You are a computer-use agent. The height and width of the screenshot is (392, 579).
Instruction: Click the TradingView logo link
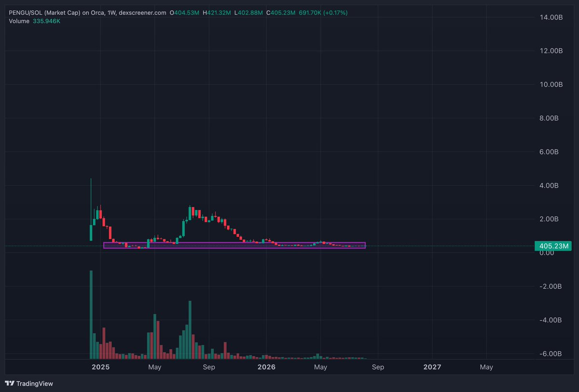point(29,384)
